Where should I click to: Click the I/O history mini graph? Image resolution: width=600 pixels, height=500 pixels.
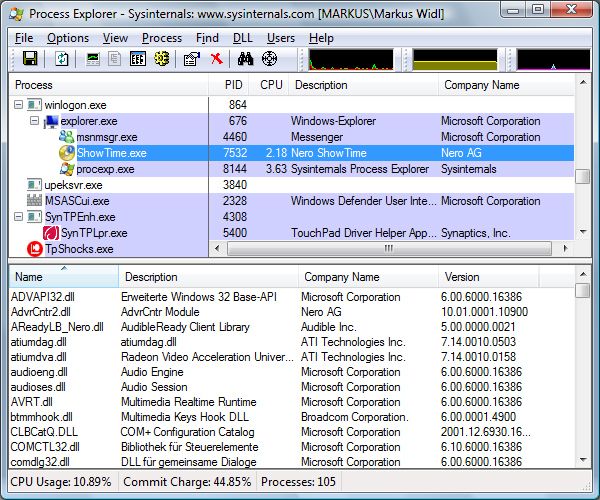pos(554,59)
